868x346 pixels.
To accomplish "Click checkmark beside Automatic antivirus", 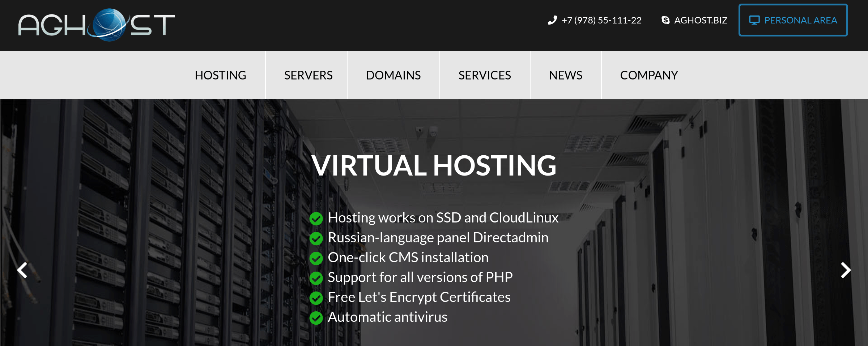I will (316, 318).
